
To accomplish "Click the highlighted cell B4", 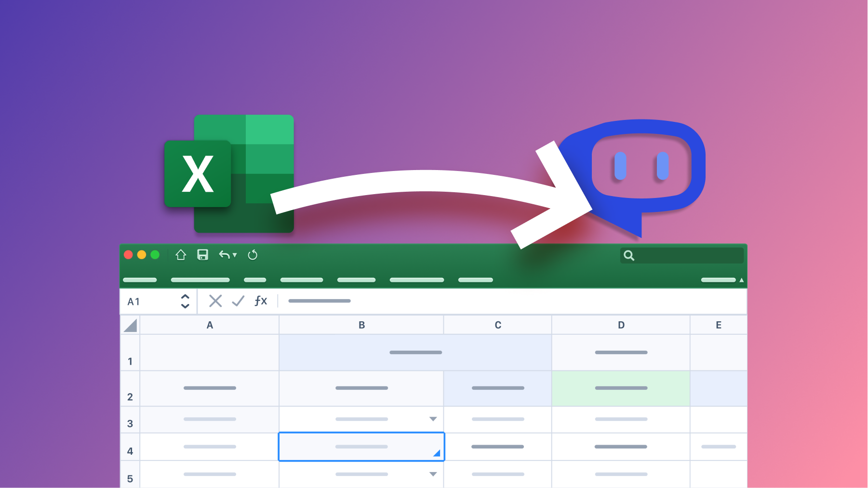I will pyautogui.click(x=361, y=447).
